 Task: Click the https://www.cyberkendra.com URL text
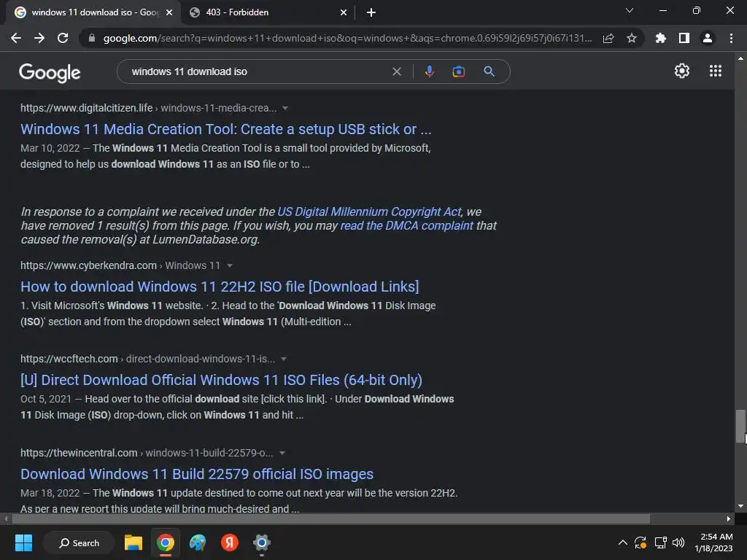[88, 265]
